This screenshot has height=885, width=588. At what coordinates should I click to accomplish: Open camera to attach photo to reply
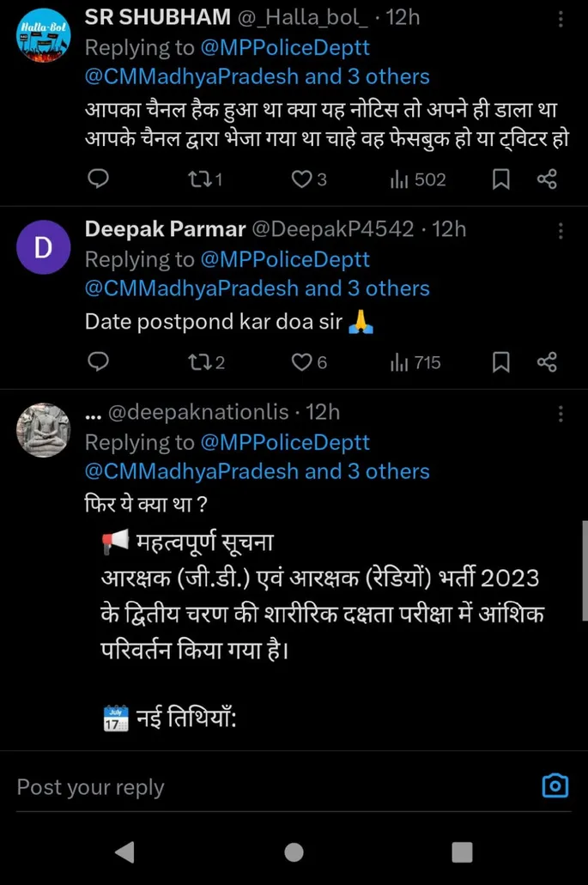click(x=555, y=785)
